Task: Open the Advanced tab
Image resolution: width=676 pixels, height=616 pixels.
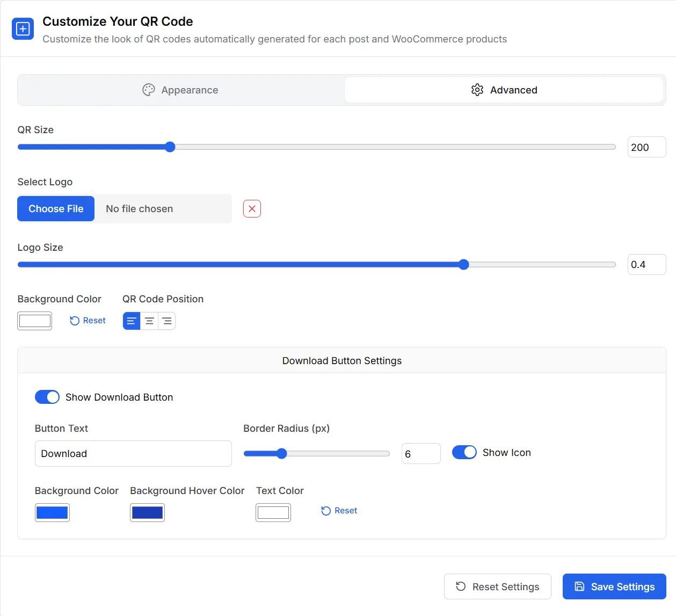Action: click(x=504, y=90)
